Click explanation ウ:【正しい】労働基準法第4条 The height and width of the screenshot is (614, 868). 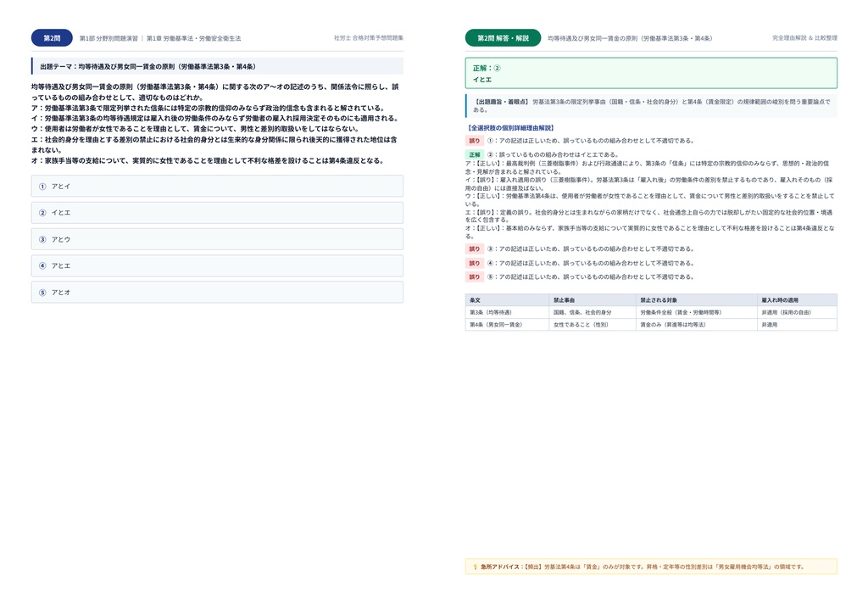(650, 200)
